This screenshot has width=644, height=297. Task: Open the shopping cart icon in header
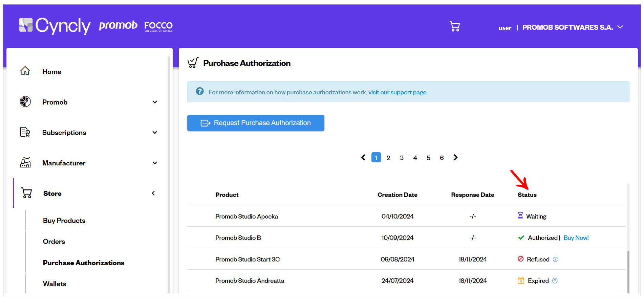point(454,26)
